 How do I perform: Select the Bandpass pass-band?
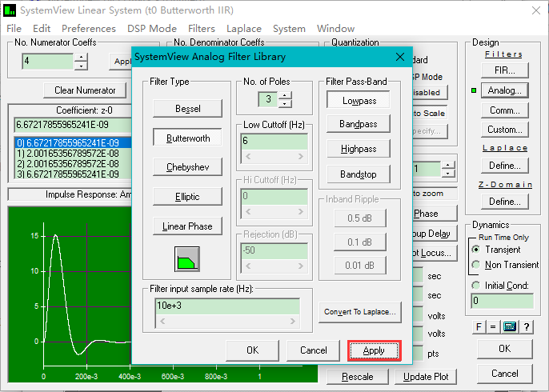click(x=359, y=124)
